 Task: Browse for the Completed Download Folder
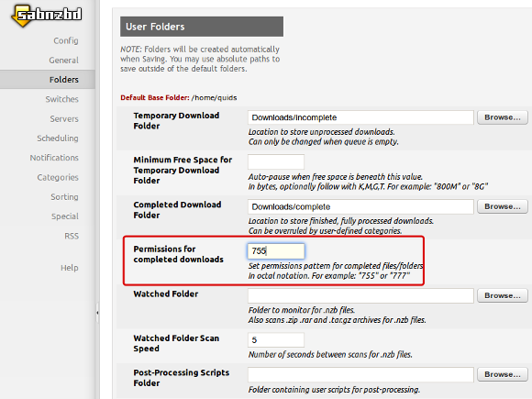tap(502, 206)
